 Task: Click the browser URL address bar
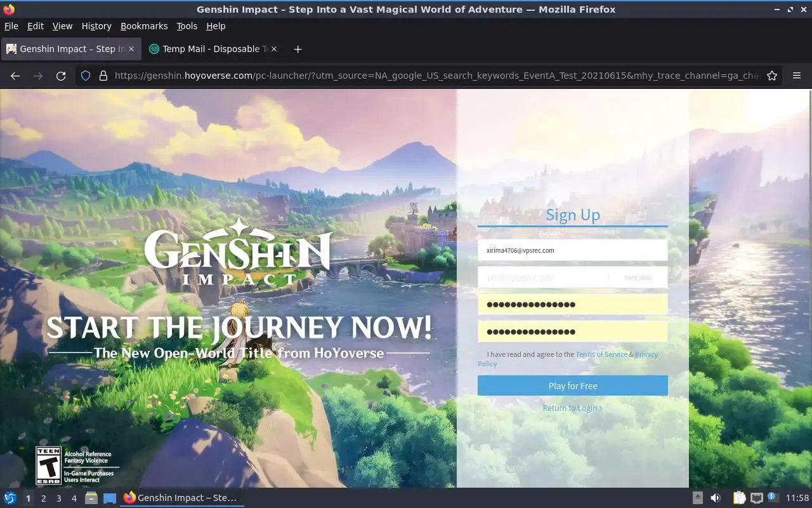click(438, 76)
